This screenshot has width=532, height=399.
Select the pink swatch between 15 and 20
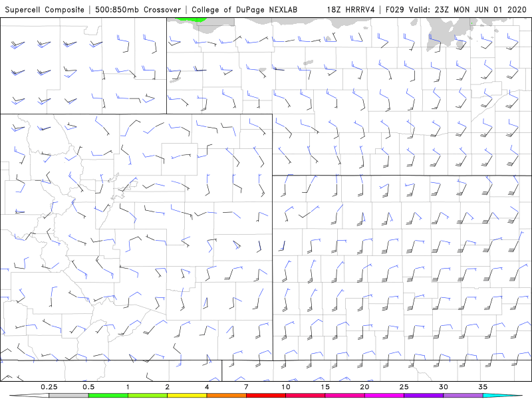click(x=344, y=396)
